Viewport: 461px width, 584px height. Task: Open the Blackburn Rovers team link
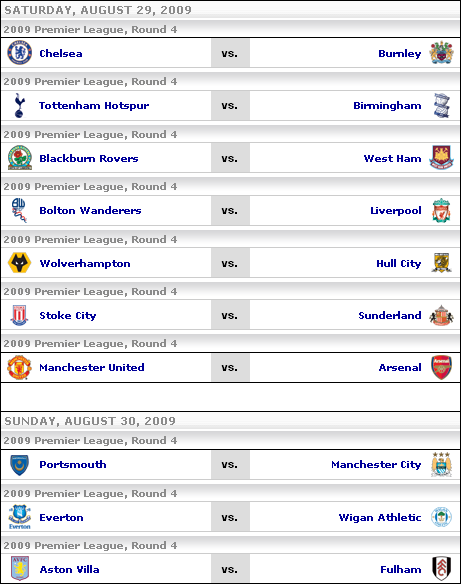(x=89, y=158)
